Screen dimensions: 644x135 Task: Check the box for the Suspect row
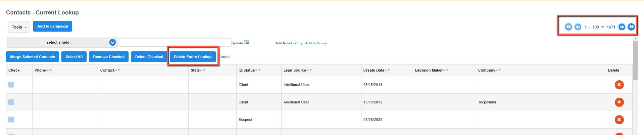click(x=11, y=120)
